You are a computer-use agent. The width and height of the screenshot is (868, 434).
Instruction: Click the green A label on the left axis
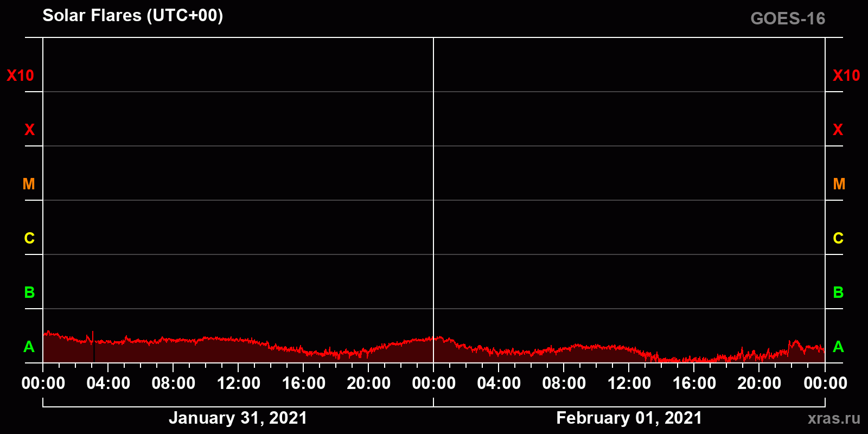click(x=29, y=347)
